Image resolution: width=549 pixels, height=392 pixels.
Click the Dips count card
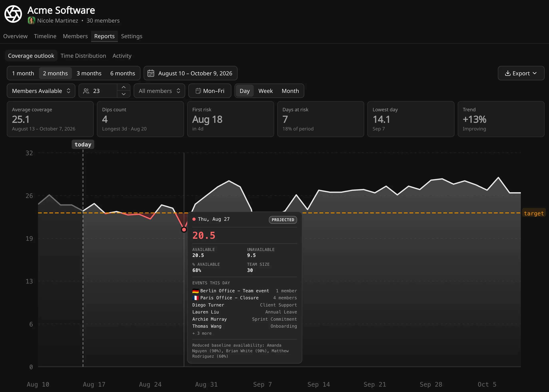140,119
